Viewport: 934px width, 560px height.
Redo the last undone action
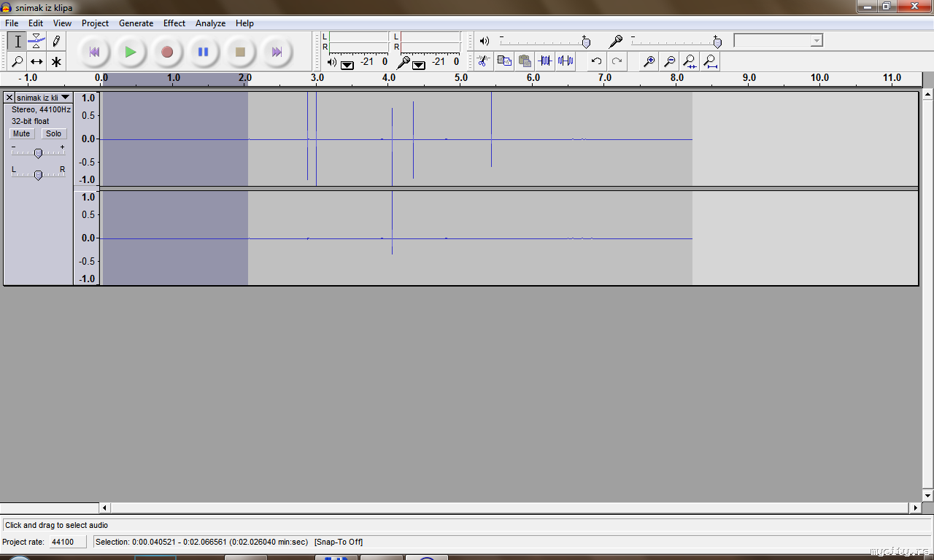(x=617, y=61)
